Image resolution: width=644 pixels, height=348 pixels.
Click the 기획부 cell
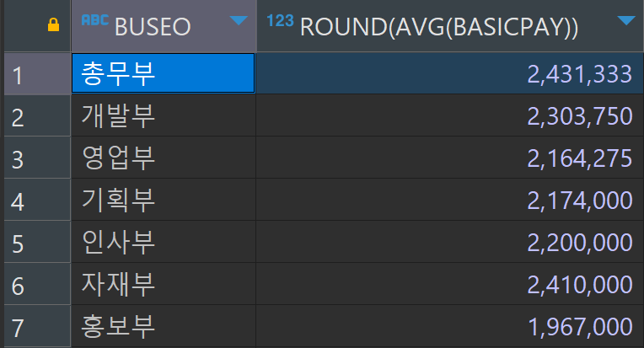pos(164,201)
